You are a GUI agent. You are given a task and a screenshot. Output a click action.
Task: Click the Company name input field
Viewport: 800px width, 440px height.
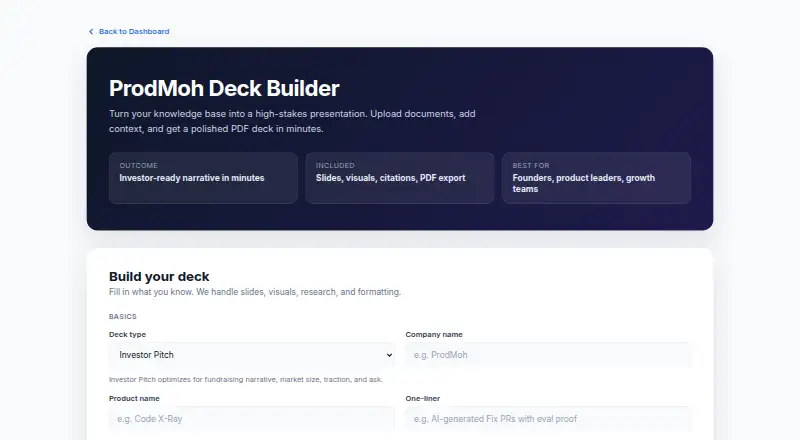click(548, 355)
